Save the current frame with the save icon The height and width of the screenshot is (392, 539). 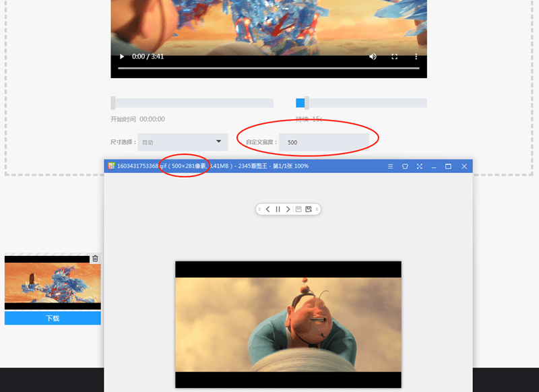pos(298,209)
